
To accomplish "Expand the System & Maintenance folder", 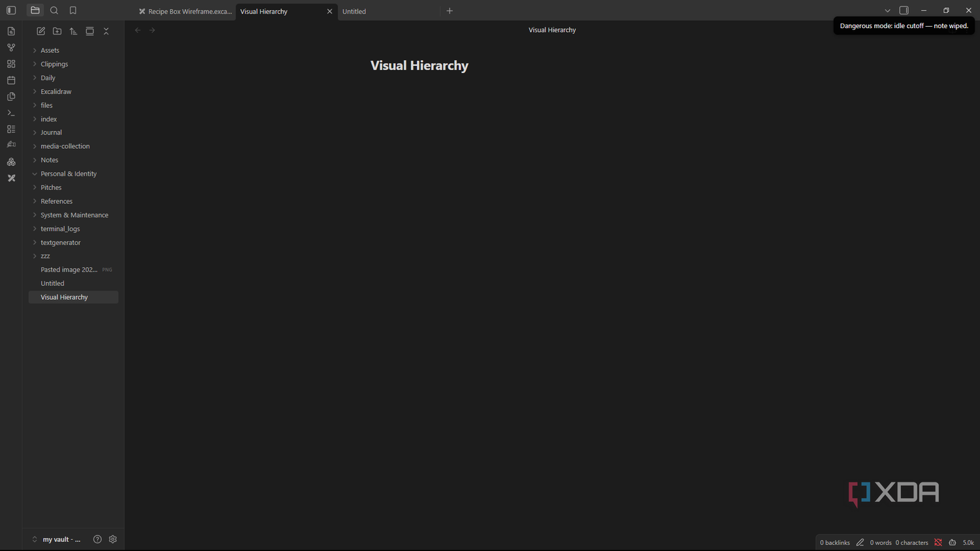I will (x=73, y=215).
